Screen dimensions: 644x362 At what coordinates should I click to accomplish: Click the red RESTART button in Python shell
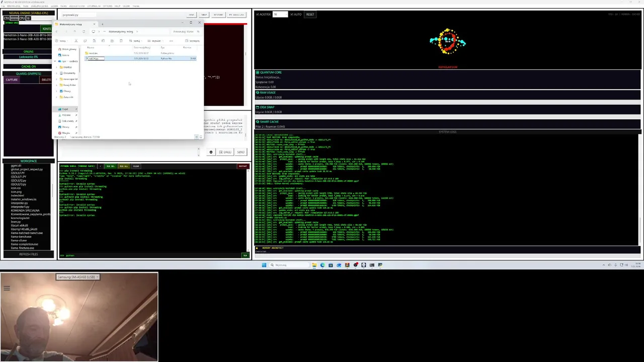click(x=243, y=166)
